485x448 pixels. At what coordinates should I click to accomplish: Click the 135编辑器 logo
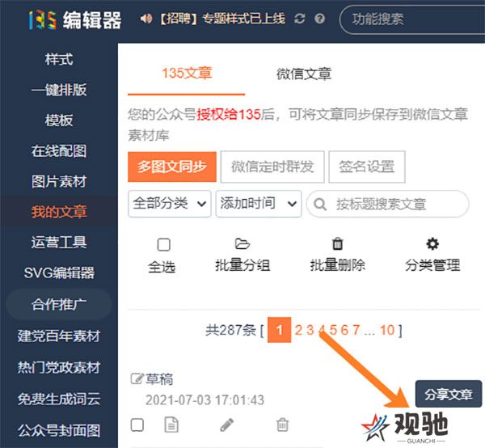click(75, 19)
